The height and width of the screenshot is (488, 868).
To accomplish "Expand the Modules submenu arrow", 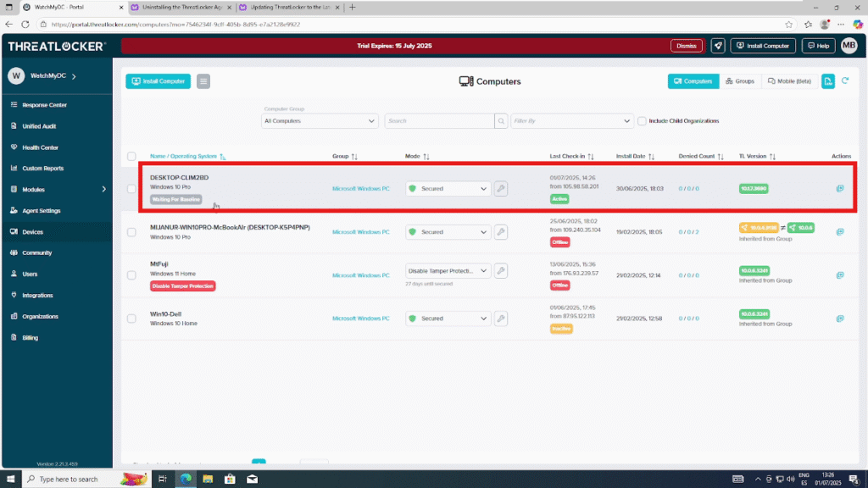I will [x=103, y=189].
